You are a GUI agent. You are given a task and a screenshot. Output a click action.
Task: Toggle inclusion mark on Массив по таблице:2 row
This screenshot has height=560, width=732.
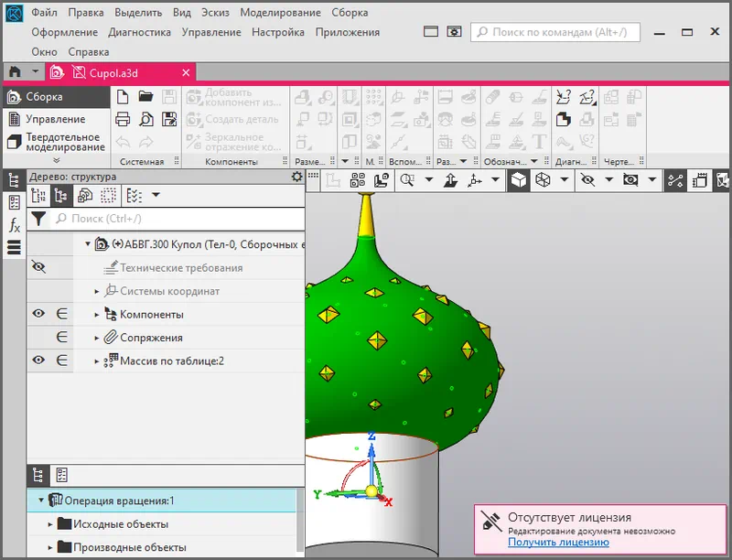pyautogui.click(x=61, y=361)
